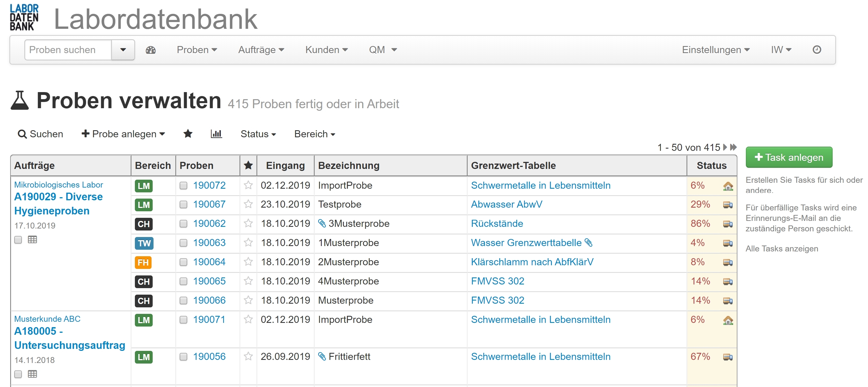Image resolution: width=868 pixels, height=387 pixels.
Task: Tick the checkbox for sample 190062
Action: point(183,224)
